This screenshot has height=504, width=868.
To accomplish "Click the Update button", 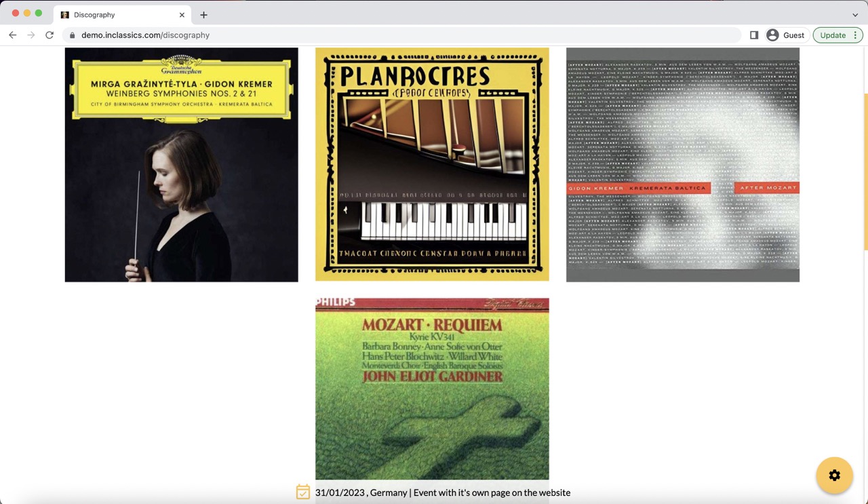I will [x=833, y=35].
